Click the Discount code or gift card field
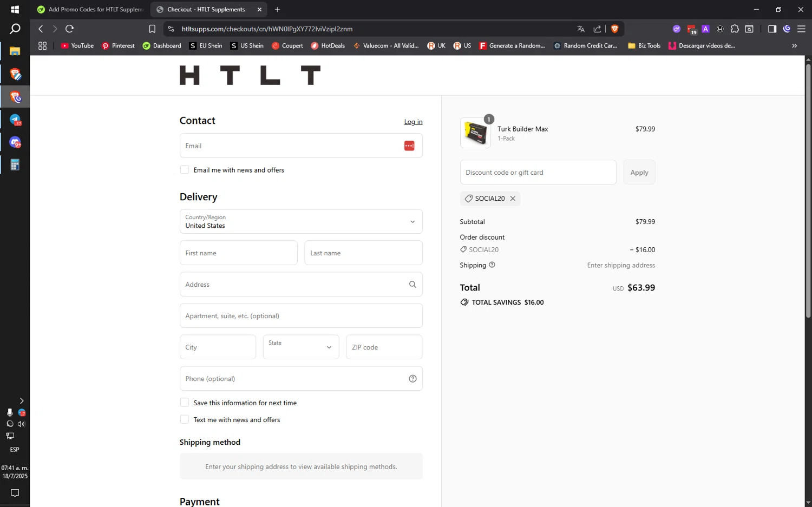The image size is (812, 507). pos(538,172)
